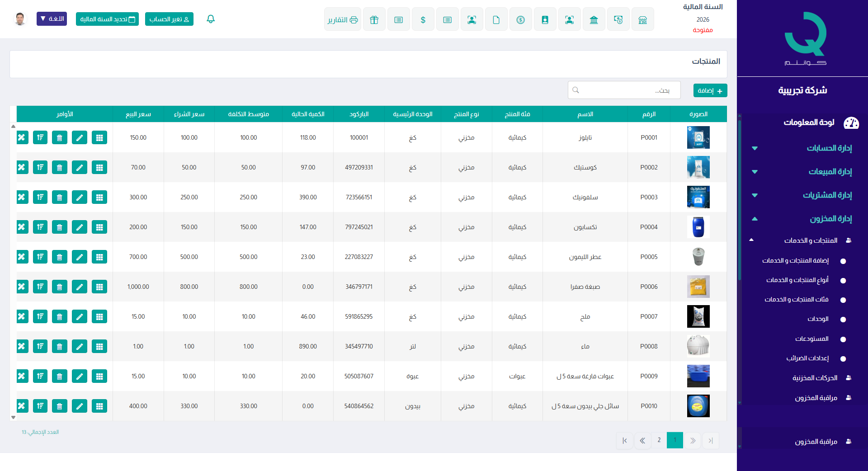Go to page 2 of products
The width and height of the screenshot is (868, 471).
click(659, 440)
